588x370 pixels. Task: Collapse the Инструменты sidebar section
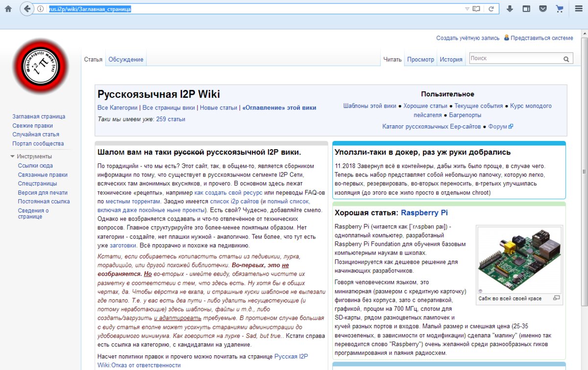point(13,157)
